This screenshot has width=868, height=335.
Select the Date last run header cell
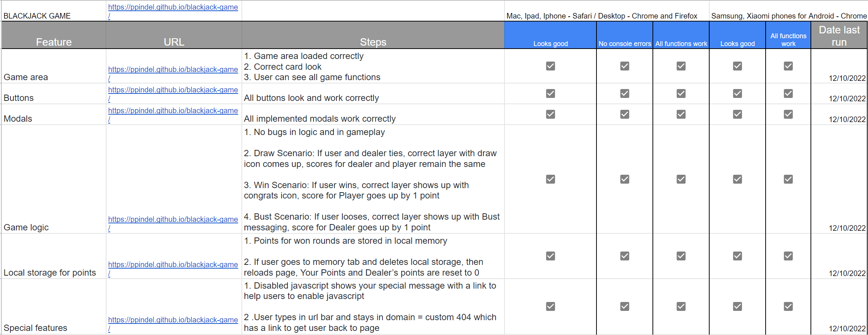(x=839, y=35)
